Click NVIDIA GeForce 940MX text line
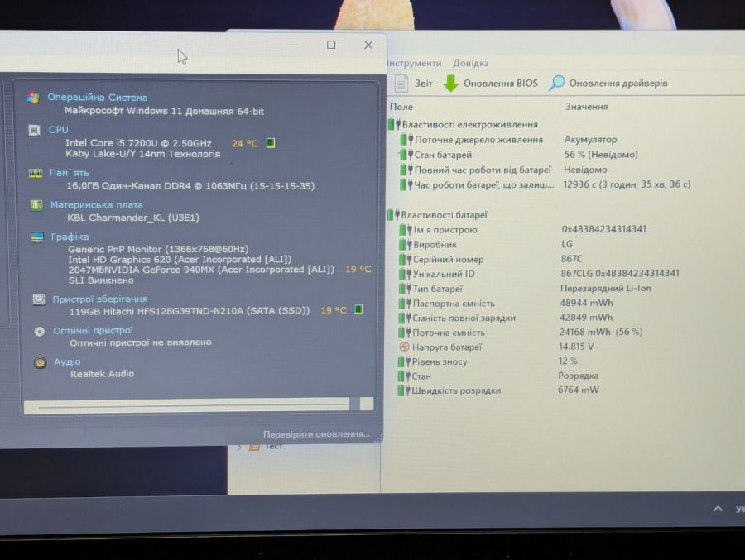The width and height of the screenshot is (745, 560). click(201, 270)
